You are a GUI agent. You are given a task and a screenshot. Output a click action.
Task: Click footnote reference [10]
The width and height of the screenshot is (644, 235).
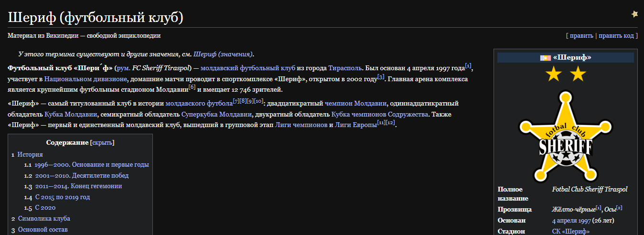point(258,101)
